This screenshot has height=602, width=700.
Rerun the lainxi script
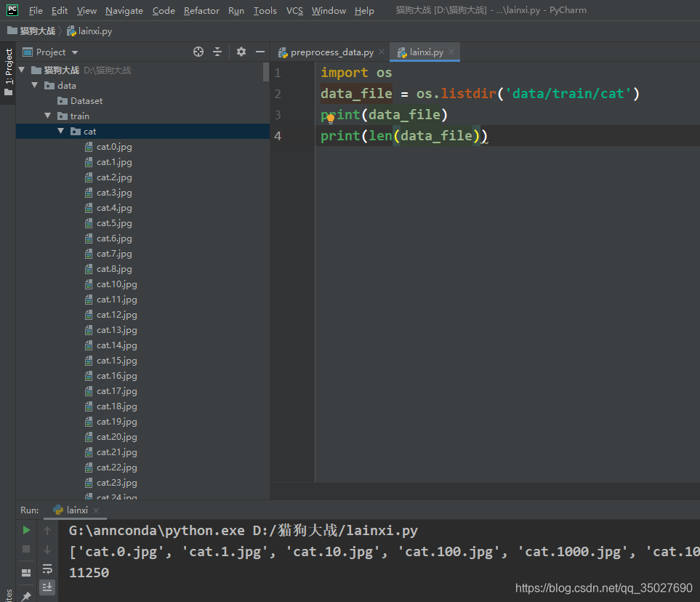point(26,530)
